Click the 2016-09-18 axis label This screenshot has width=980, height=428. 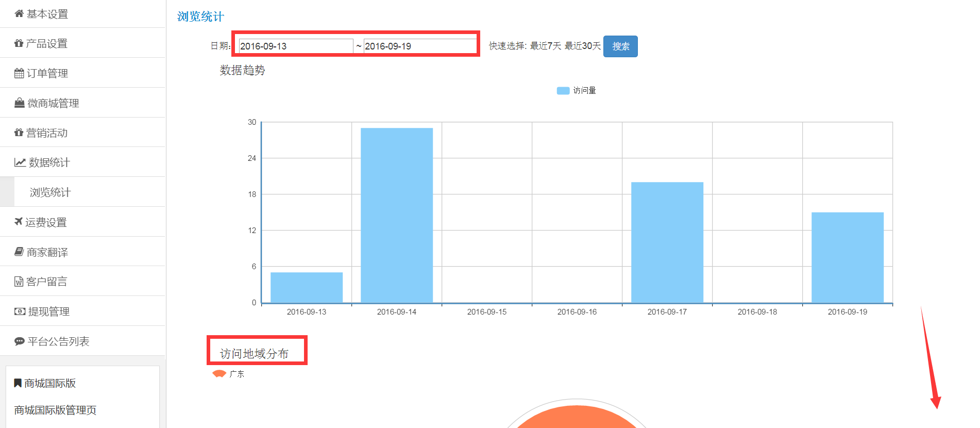[757, 312]
